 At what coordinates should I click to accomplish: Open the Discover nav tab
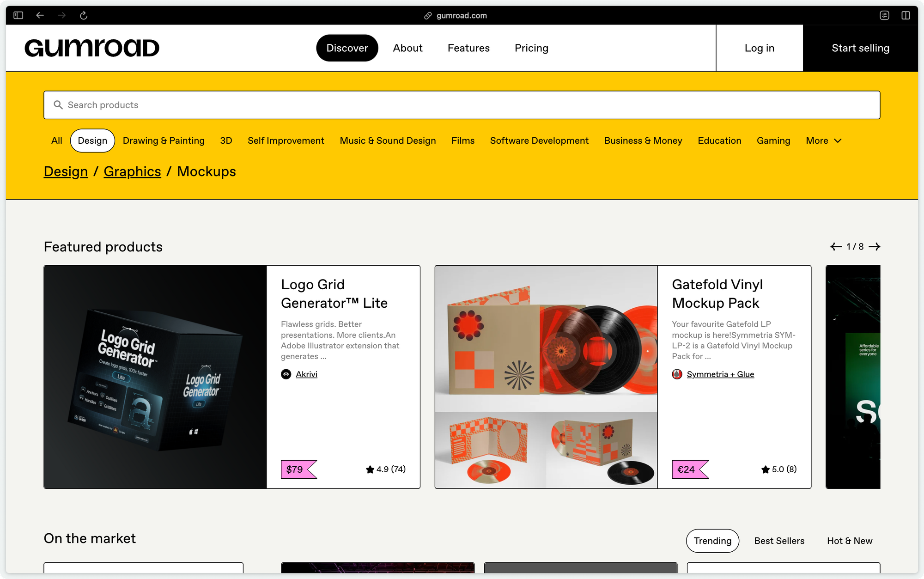click(347, 48)
